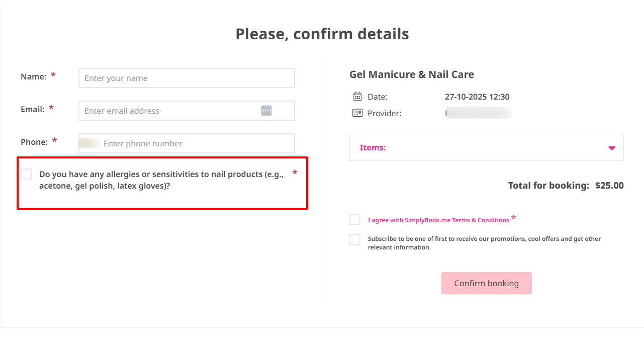Click the $25.00 total price
644x341 pixels.
click(x=609, y=185)
